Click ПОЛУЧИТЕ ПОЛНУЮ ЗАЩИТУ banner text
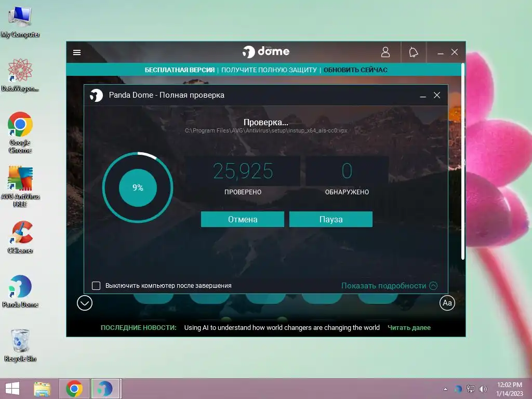Viewport: 532px width, 399px height. click(269, 70)
